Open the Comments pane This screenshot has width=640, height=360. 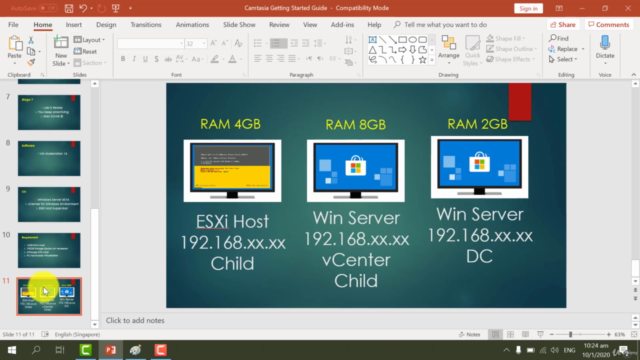coord(609,25)
